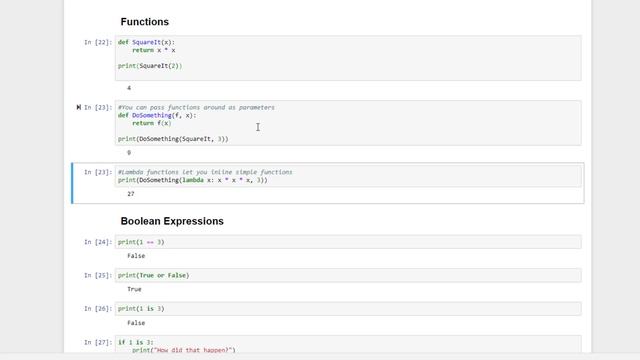The image size is (640, 360).
Task: Click the 'if 1 is 3:' code line
Action: (x=136, y=342)
